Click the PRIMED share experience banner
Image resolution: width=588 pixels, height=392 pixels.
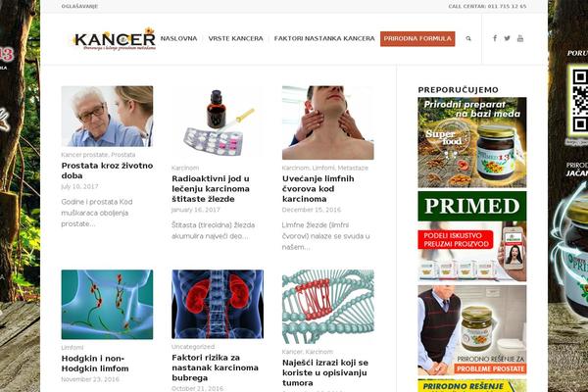click(472, 236)
